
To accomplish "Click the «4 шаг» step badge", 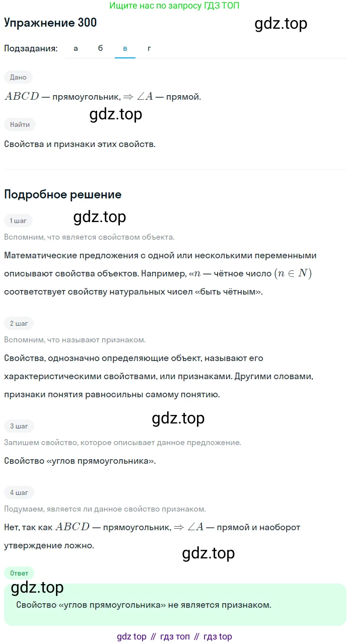I will (x=19, y=492).
